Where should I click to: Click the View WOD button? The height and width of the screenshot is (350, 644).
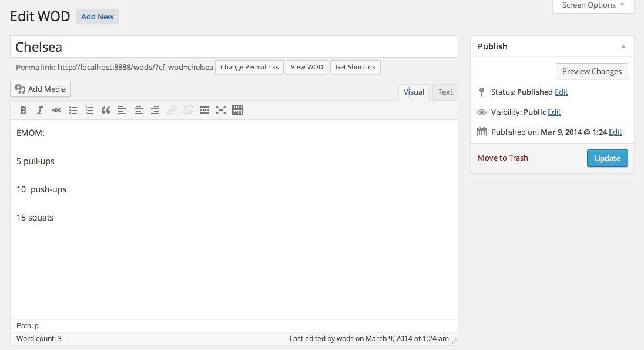tap(307, 67)
